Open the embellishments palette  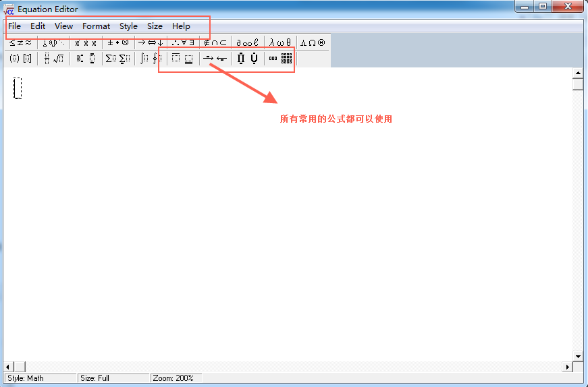coord(86,42)
